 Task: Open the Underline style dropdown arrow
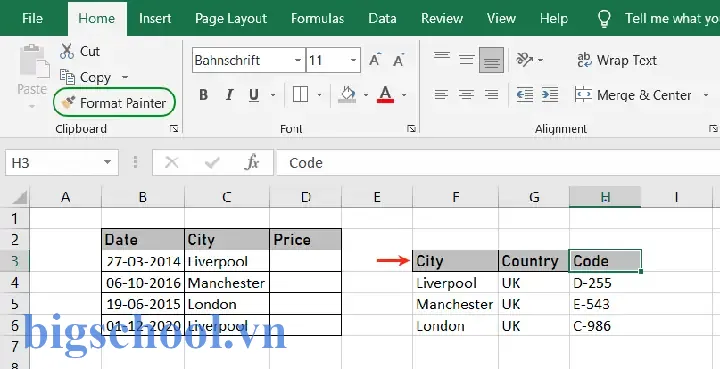click(273, 95)
